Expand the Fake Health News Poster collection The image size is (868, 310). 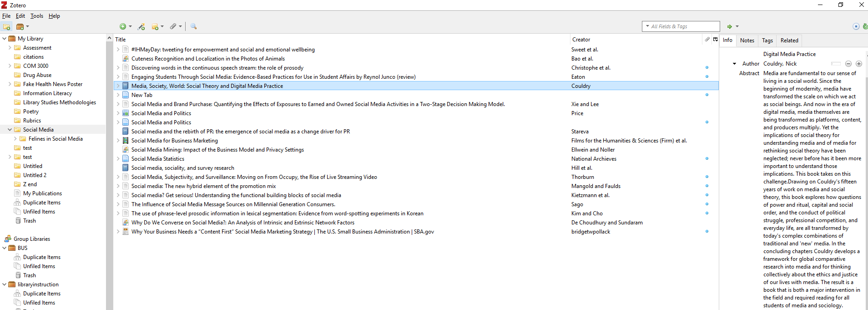pos(10,84)
